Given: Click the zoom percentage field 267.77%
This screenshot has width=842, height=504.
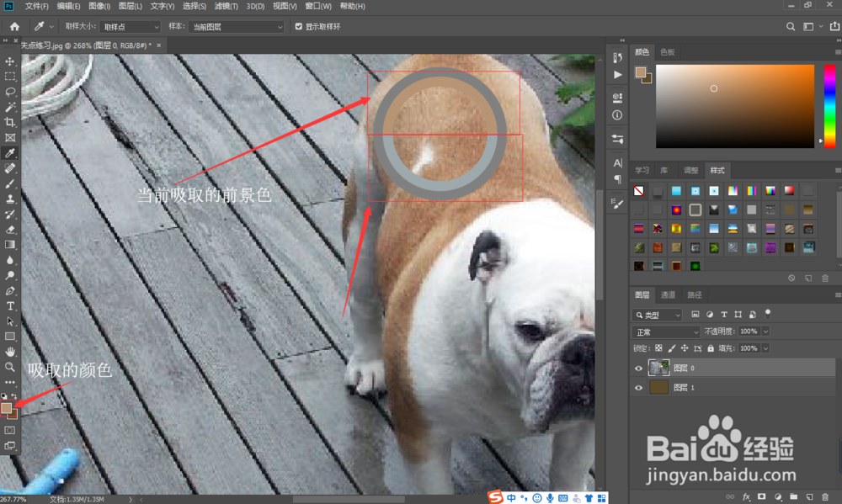Looking at the screenshot, I should click(13, 499).
